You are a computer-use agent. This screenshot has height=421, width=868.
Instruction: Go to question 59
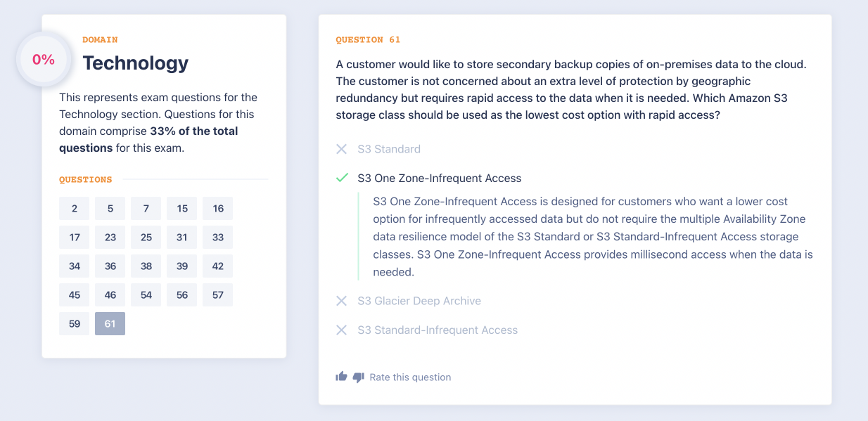[x=74, y=323]
